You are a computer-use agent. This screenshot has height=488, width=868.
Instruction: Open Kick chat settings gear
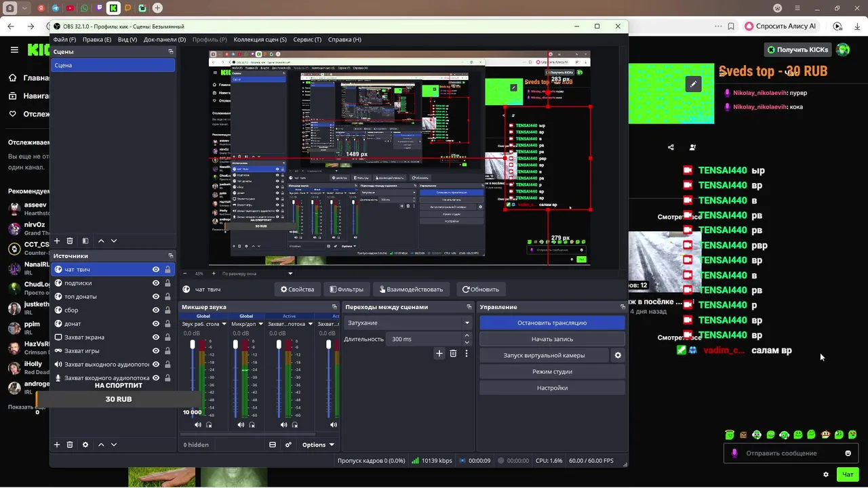[x=825, y=474]
